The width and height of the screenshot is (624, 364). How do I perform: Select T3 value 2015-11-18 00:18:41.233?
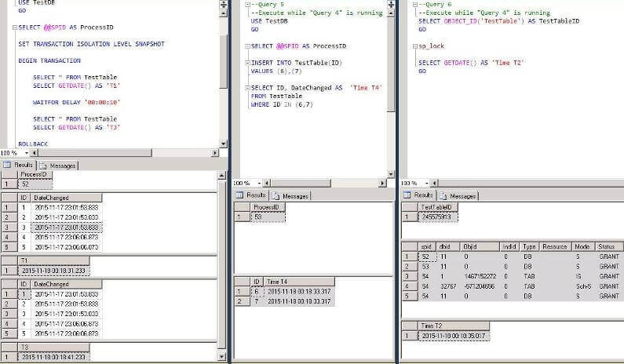(53, 357)
